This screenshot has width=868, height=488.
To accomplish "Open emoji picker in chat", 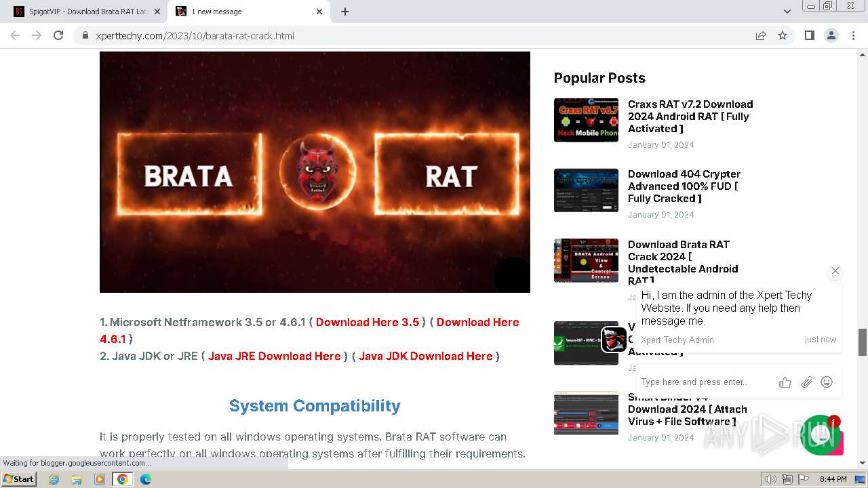I will 827,382.
